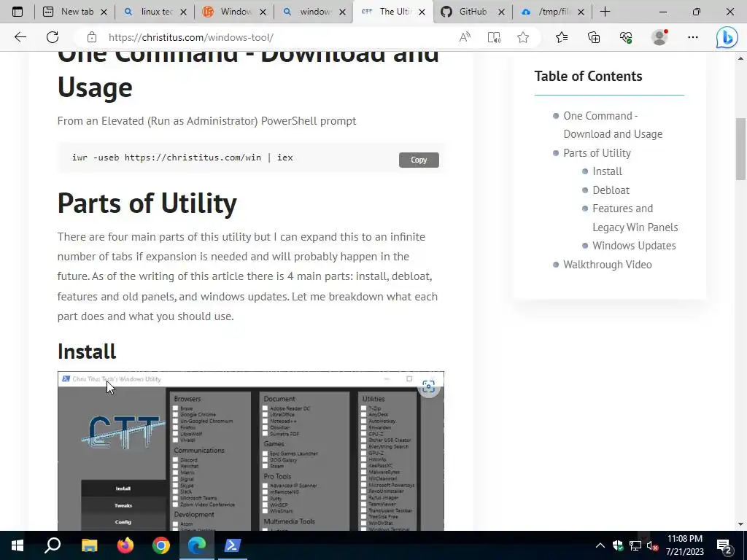Launch Google Chrome from taskbar
This screenshot has height=560, width=747.
pyautogui.click(x=161, y=545)
